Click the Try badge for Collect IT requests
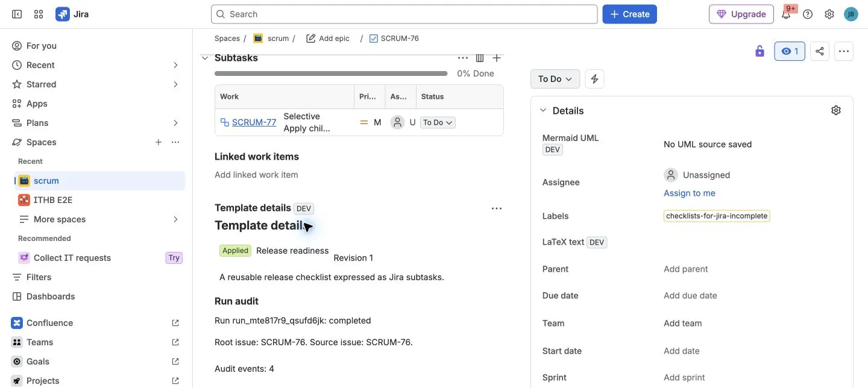Screen dimensions: 868x388 [x=174, y=258]
